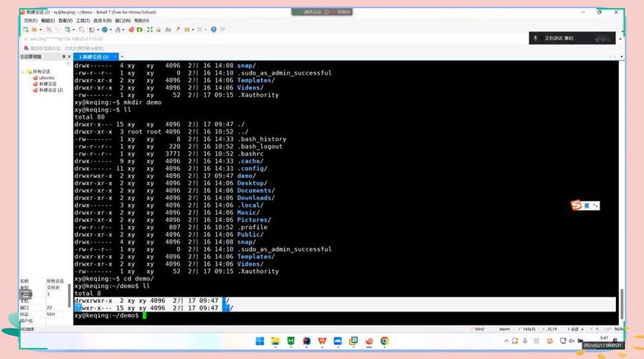Open the 文件(F) menu
The image size is (644, 359).
tap(30, 21)
